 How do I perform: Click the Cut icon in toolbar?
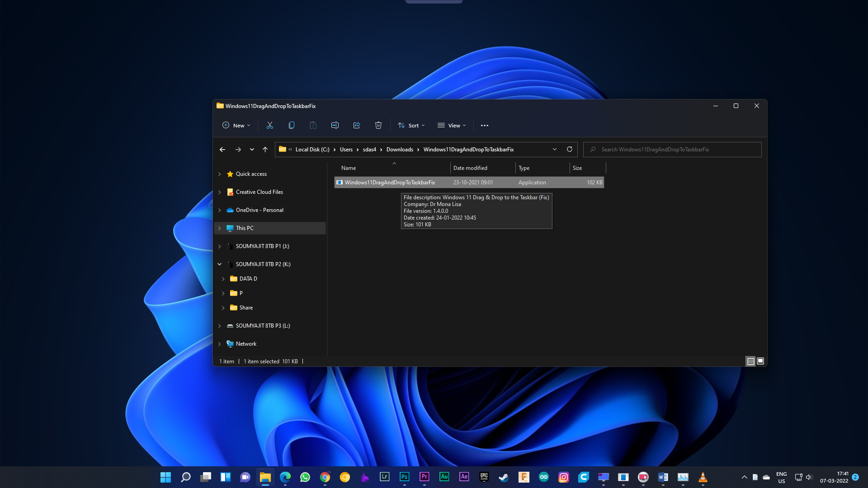(269, 125)
